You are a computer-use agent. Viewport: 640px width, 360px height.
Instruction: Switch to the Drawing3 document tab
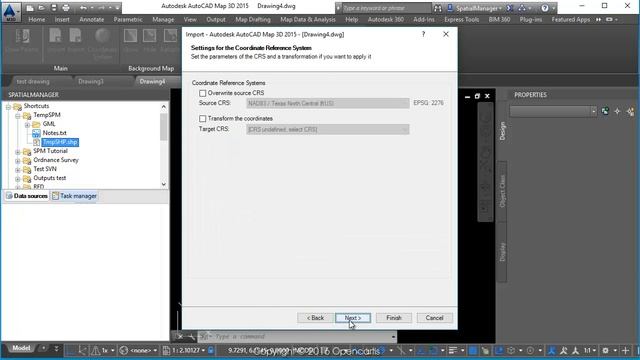[91, 82]
